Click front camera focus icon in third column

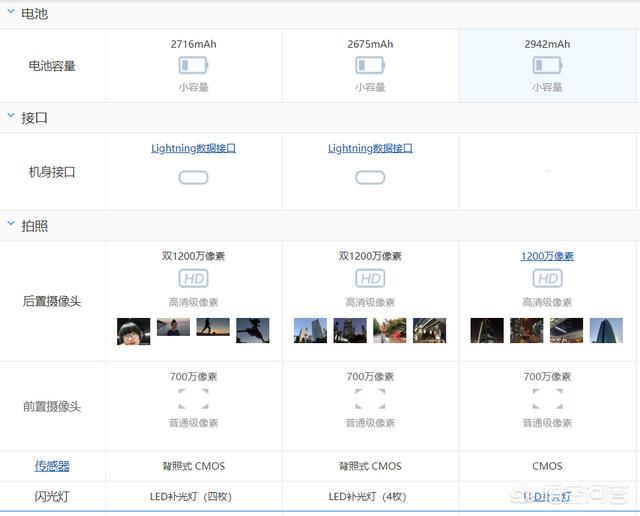pyautogui.click(x=547, y=399)
